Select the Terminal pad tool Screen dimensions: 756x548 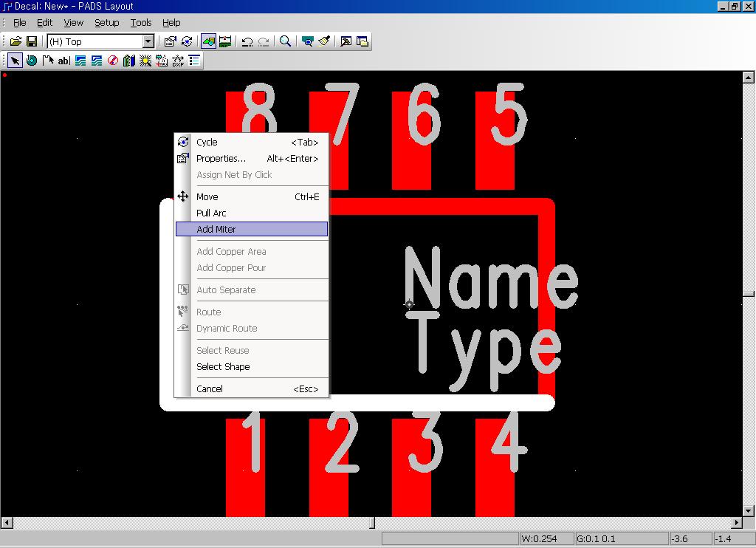click(32, 61)
